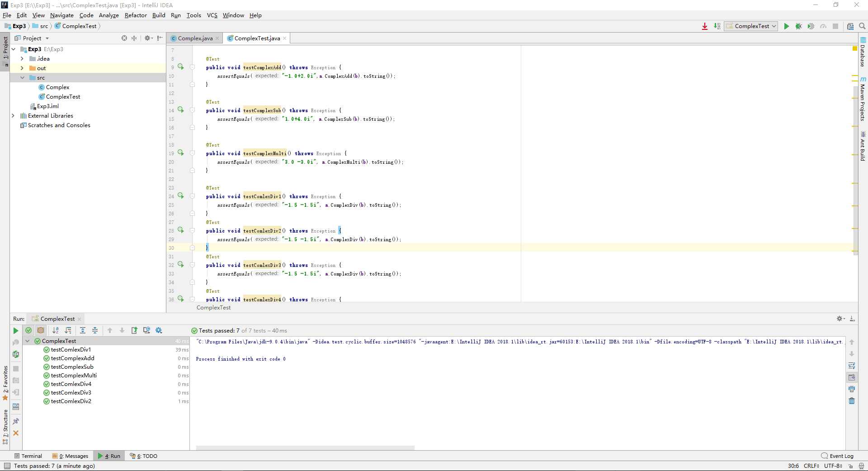This screenshot has width=868, height=471.
Task: Toggle showing ignored tests
Action: [41, 331]
